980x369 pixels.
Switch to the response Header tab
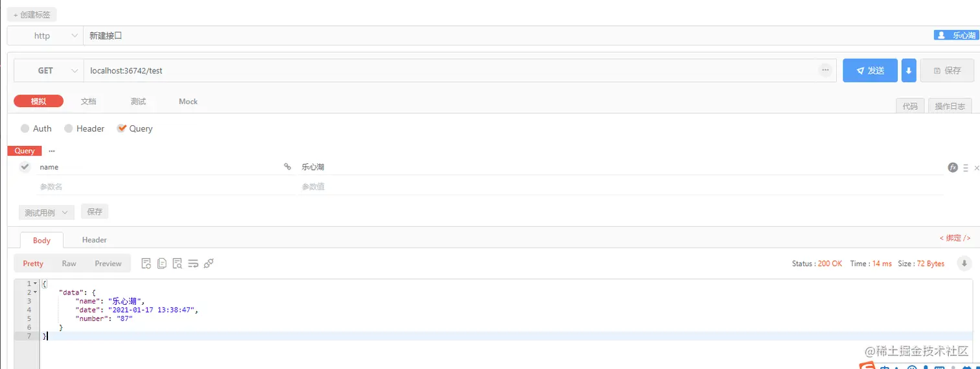click(x=94, y=240)
